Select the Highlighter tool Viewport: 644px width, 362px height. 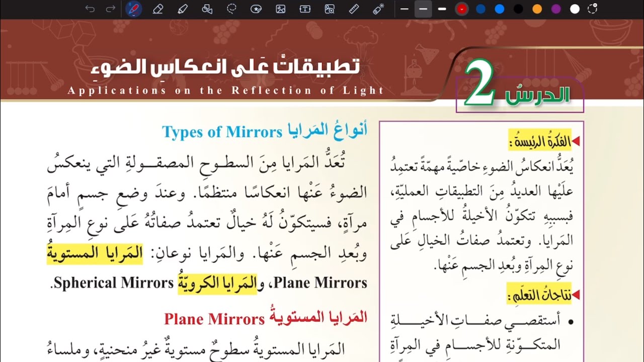pyautogui.click(x=182, y=9)
